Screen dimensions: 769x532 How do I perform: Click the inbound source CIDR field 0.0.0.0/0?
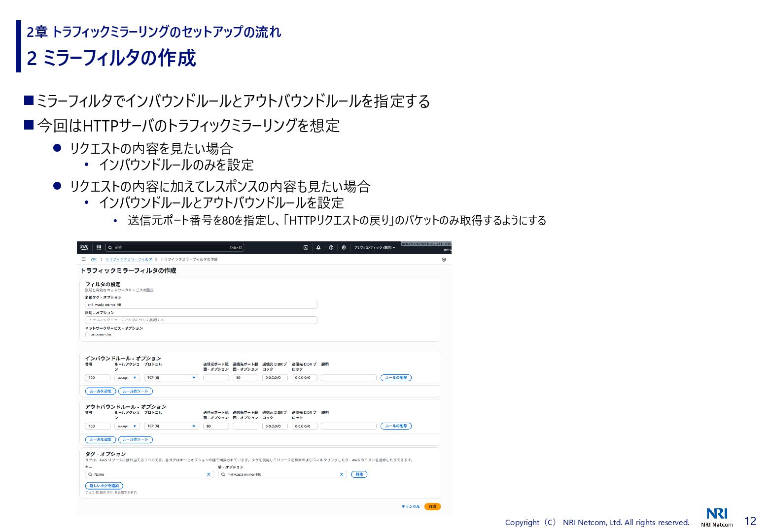pos(275,378)
